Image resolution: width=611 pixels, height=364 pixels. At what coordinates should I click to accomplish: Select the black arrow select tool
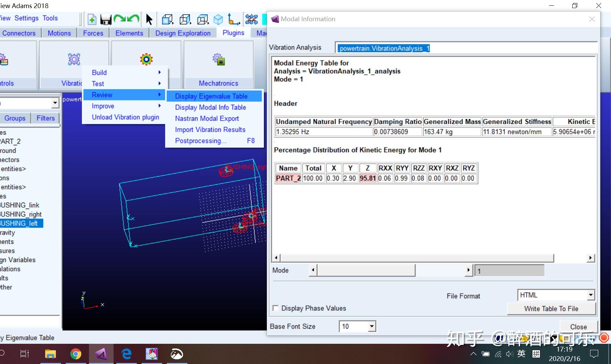(149, 20)
